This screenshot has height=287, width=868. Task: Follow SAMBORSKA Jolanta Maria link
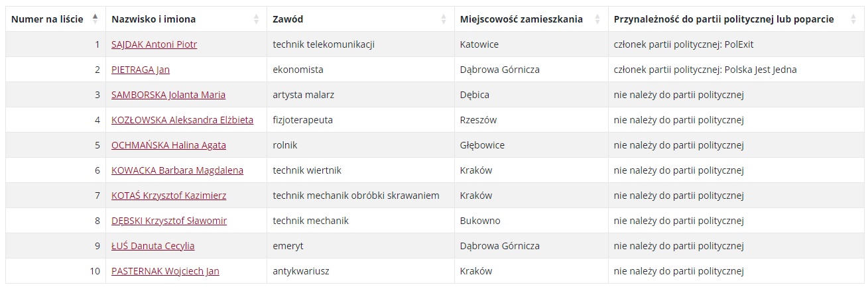[x=168, y=95]
